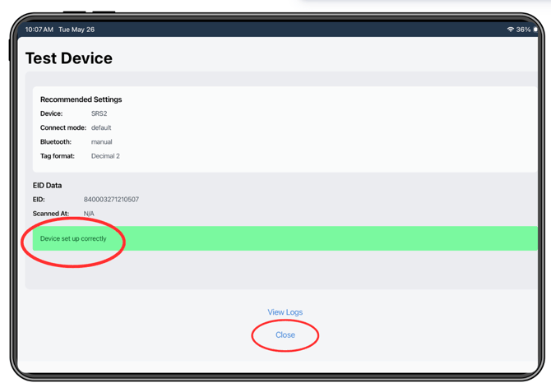Viewport: 551px width, 392px height.
Task: Open the View Logs link
Action: pos(285,312)
